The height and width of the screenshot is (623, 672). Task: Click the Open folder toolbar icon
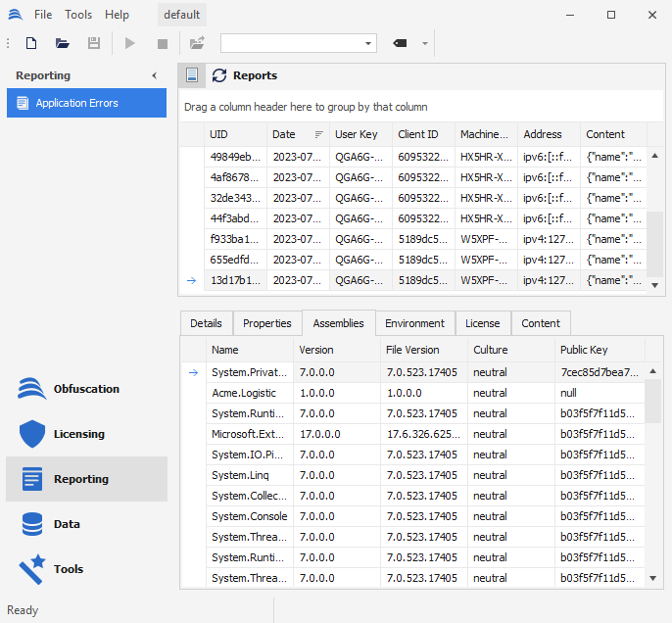(63, 43)
